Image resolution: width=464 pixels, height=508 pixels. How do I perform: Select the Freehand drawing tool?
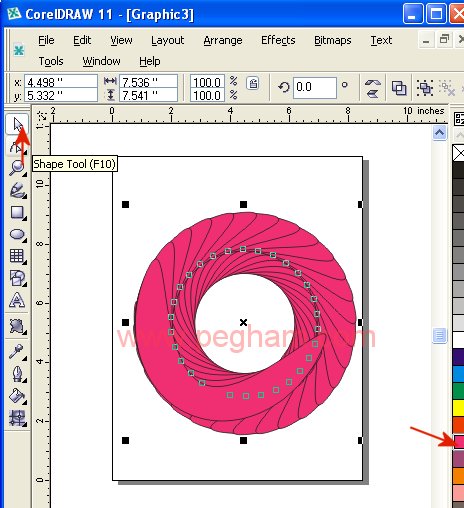[x=17, y=190]
